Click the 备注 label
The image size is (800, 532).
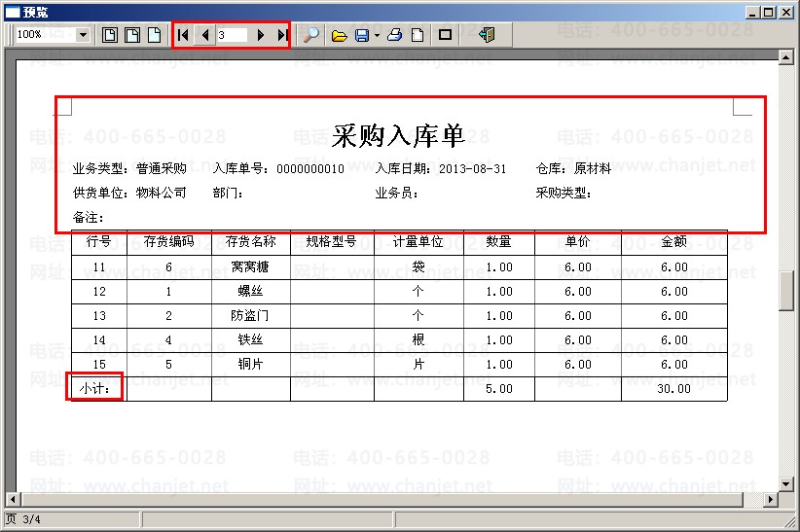point(88,217)
